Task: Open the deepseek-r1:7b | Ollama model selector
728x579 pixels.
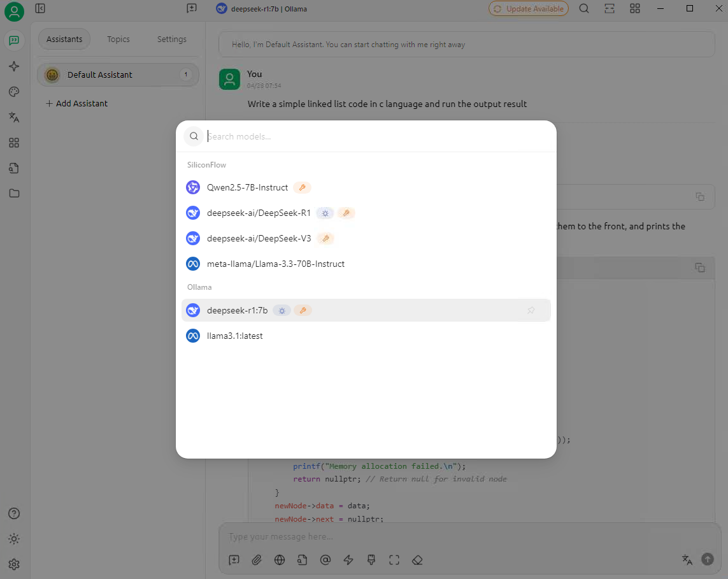Action: 262,9
